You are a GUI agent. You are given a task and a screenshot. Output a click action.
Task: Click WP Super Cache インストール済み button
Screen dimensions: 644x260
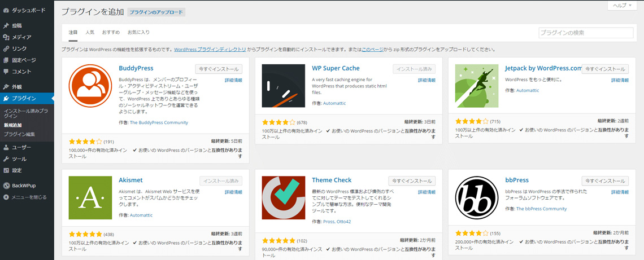[x=414, y=69]
